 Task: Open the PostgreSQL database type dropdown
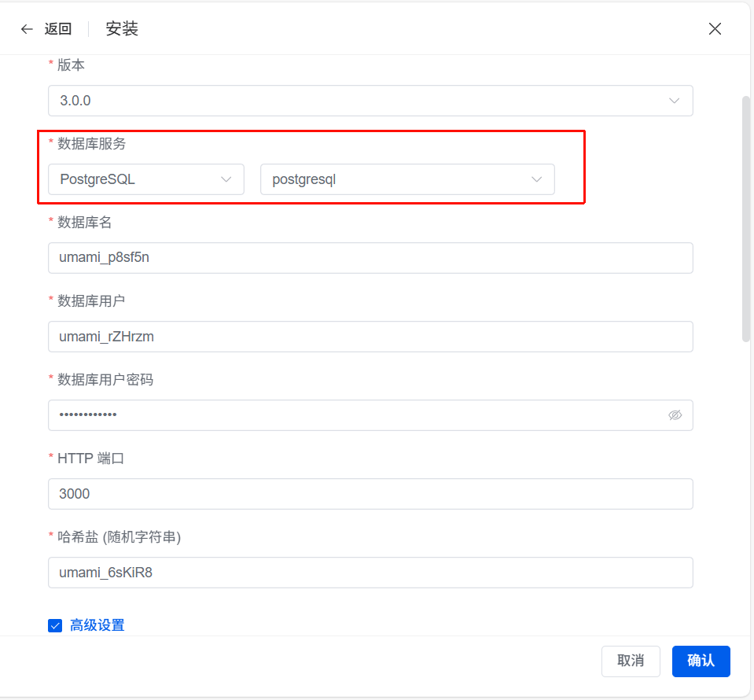pos(134,179)
